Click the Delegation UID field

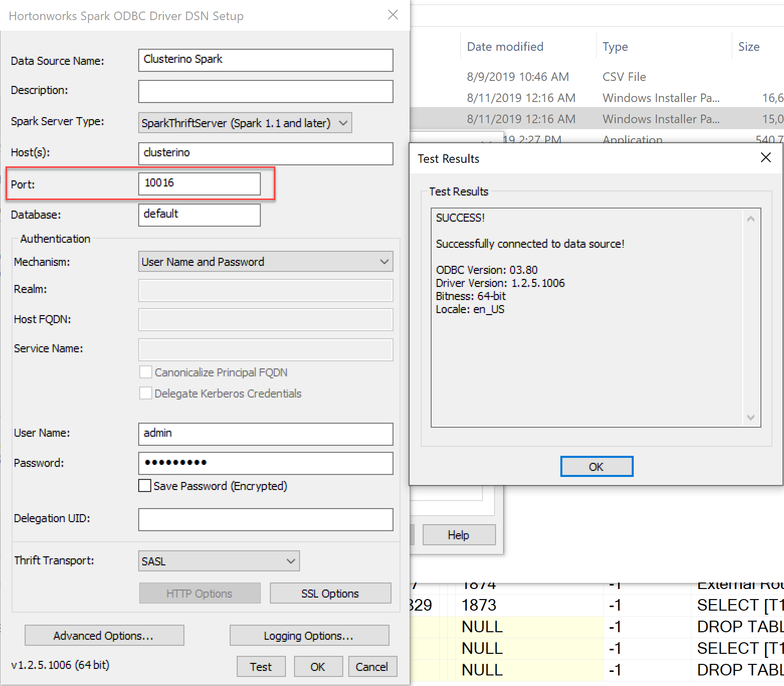tap(265, 519)
